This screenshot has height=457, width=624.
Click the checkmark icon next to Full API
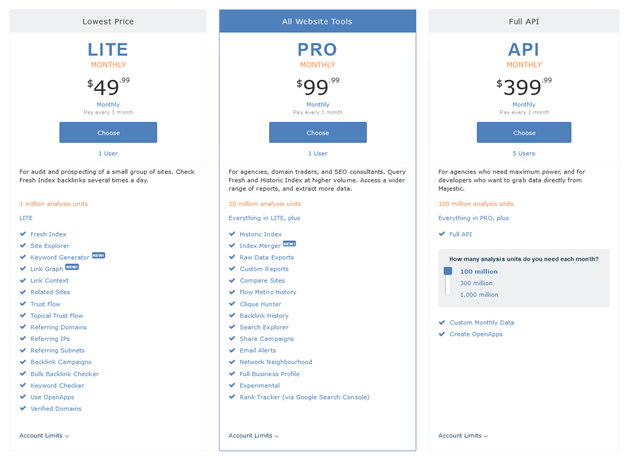click(x=442, y=234)
